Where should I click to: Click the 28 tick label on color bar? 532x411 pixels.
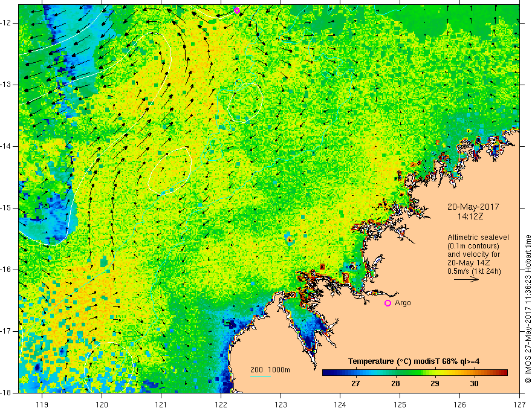tap(395, 384)
